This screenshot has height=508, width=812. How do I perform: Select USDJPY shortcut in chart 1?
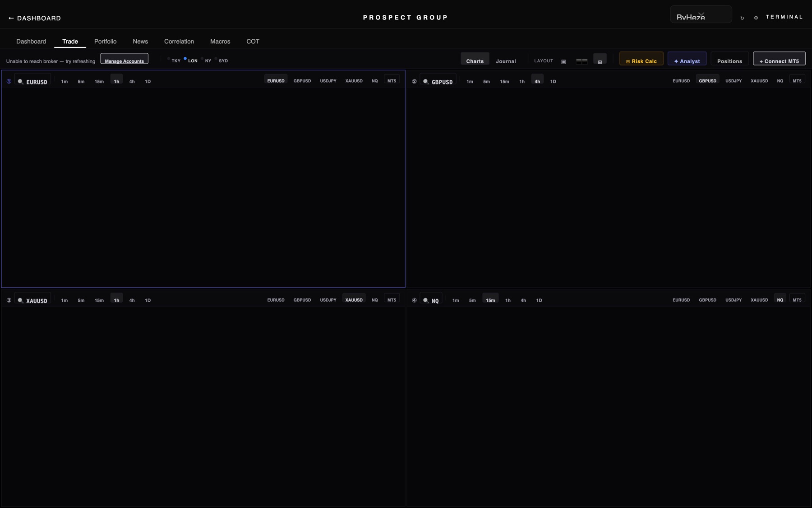click(x=328, y=81)
